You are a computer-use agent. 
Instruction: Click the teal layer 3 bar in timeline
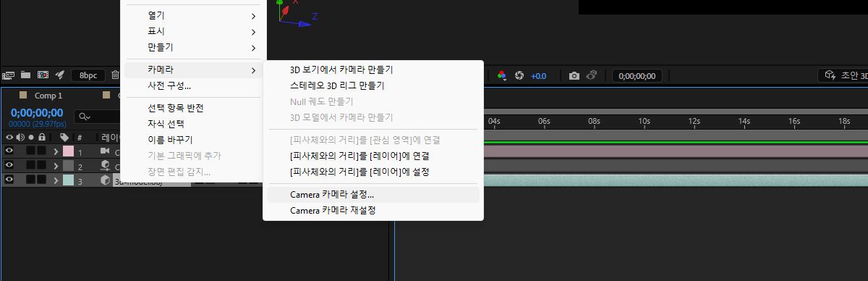pos(676,180)
